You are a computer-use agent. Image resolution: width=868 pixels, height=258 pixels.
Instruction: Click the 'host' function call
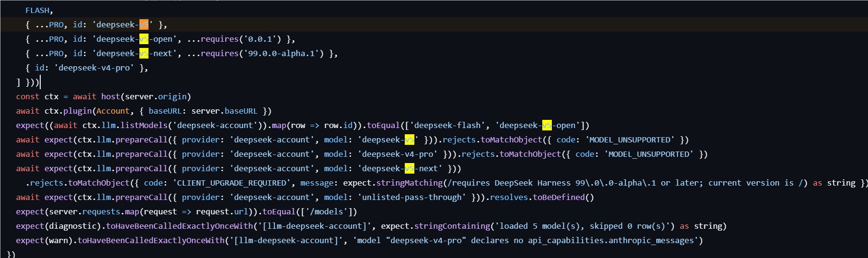pyautogui.click(x=111, y=97)
